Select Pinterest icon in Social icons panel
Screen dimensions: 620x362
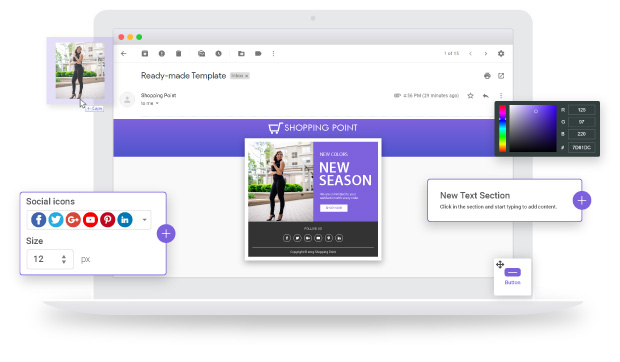pos(108,219)
